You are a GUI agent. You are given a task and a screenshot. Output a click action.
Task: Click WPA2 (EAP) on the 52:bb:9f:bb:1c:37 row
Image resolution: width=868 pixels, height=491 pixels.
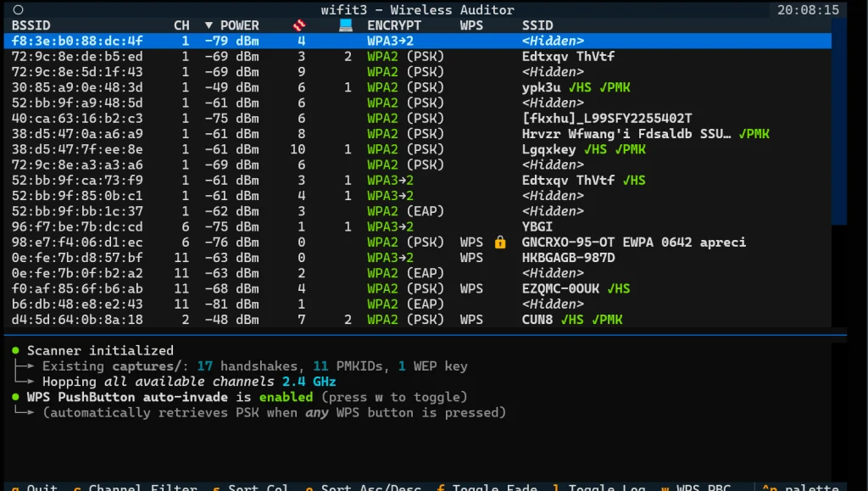point(406,211)
